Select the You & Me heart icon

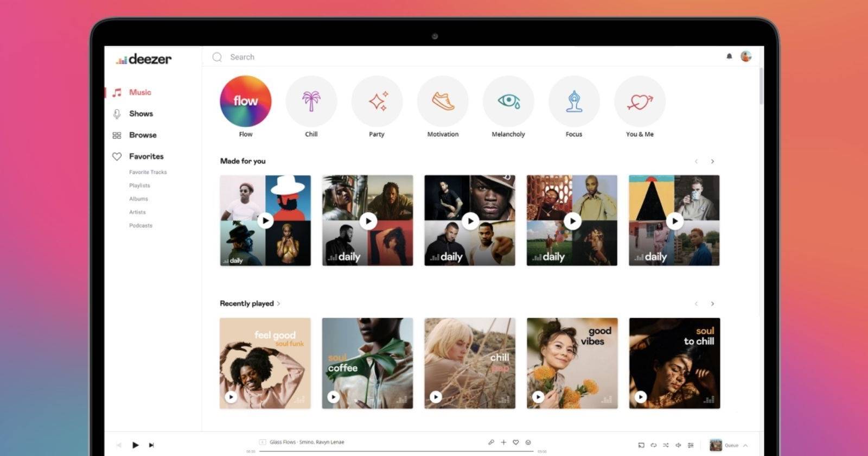point(640,101)
